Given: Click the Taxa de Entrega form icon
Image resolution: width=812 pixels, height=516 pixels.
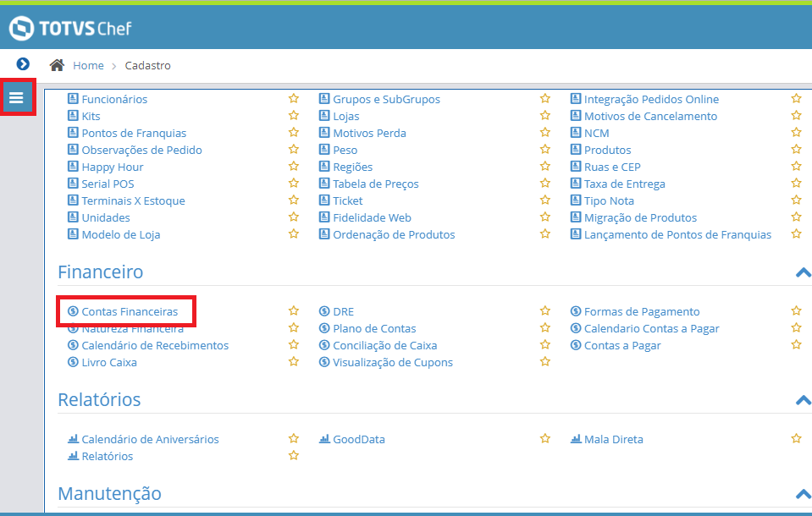Looking at the screenshot, I should (576, 184).
